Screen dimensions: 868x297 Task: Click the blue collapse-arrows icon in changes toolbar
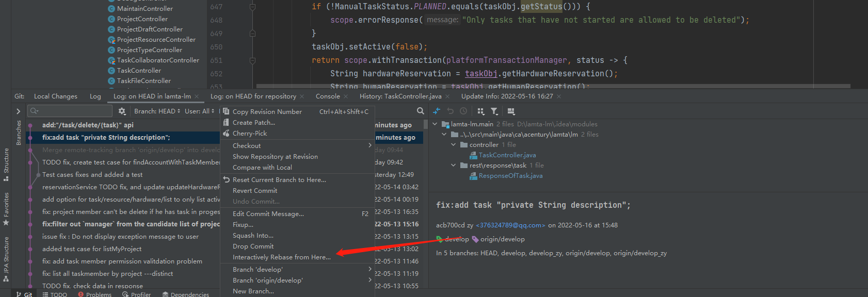pyautogui.click(x=437, y=111)
